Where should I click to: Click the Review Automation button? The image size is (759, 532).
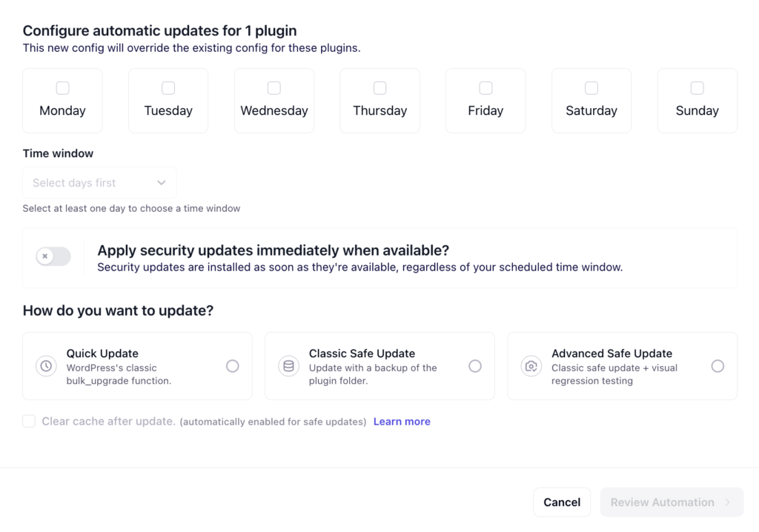[671, 502]
